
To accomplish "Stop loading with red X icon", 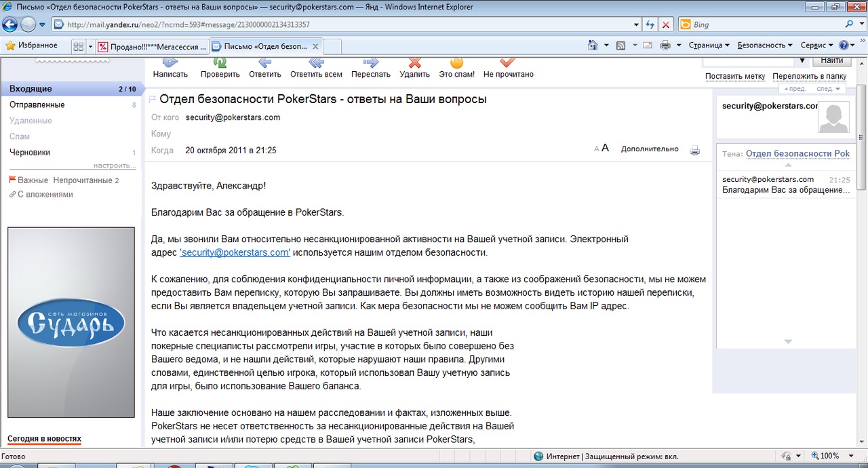I will tap(666, 24).
